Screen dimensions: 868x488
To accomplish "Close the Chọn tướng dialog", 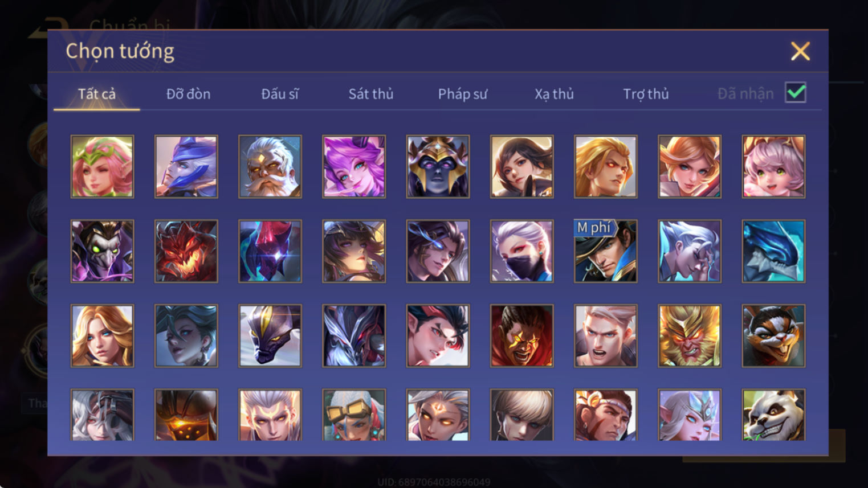I will pos(800,51).
